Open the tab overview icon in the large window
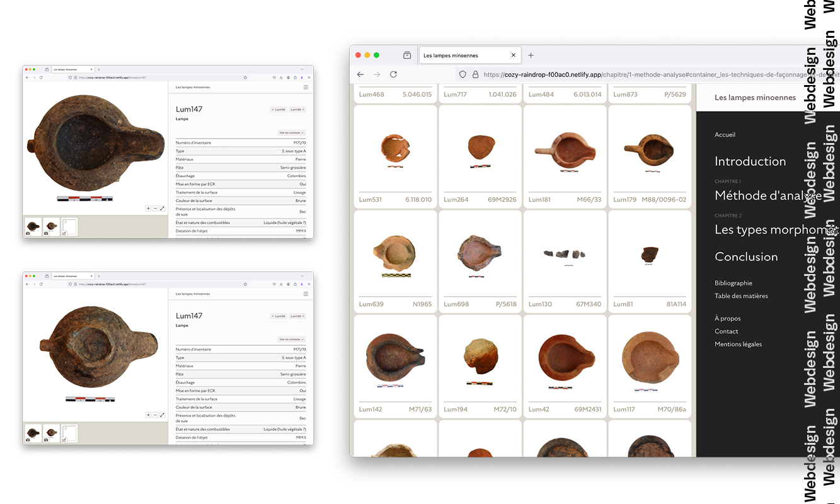Screen dimensions: 840x504 pyautogui.click(x=407, y=55)
